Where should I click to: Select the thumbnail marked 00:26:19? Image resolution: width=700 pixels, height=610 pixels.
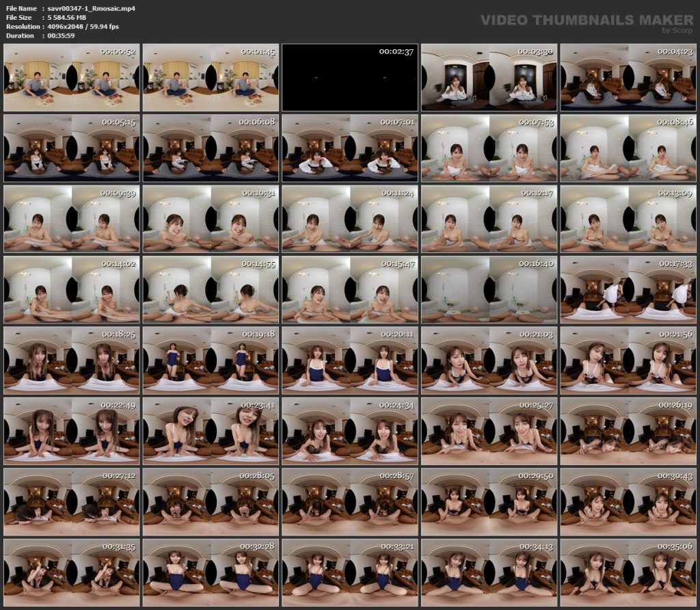tap(628, 431)
